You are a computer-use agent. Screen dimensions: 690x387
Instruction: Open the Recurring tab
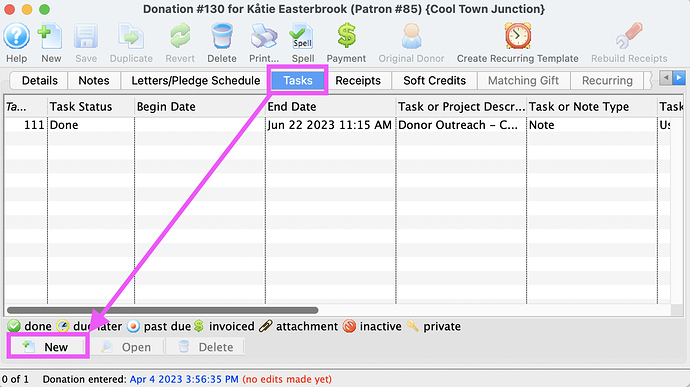pyautogui.click(x=607, y=81)
